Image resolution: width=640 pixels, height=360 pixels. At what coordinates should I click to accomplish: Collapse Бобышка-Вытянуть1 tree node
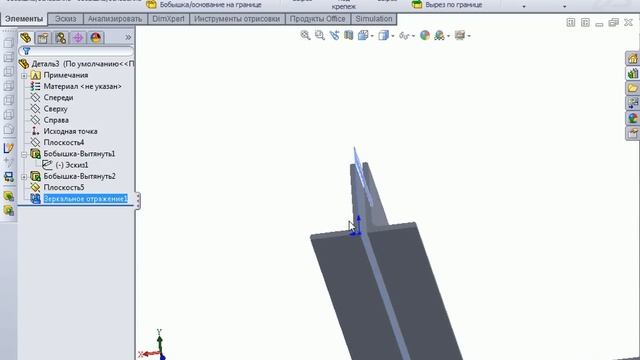[x=24, y=154]
